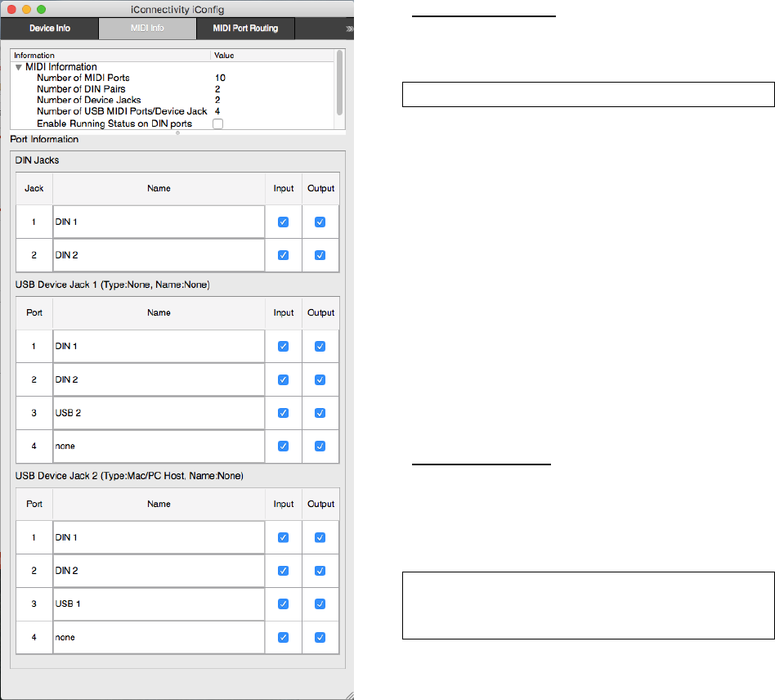This screenshot has height=700, width=775.
Task: Click the window resize grip corner
Action: click(349, 694)
